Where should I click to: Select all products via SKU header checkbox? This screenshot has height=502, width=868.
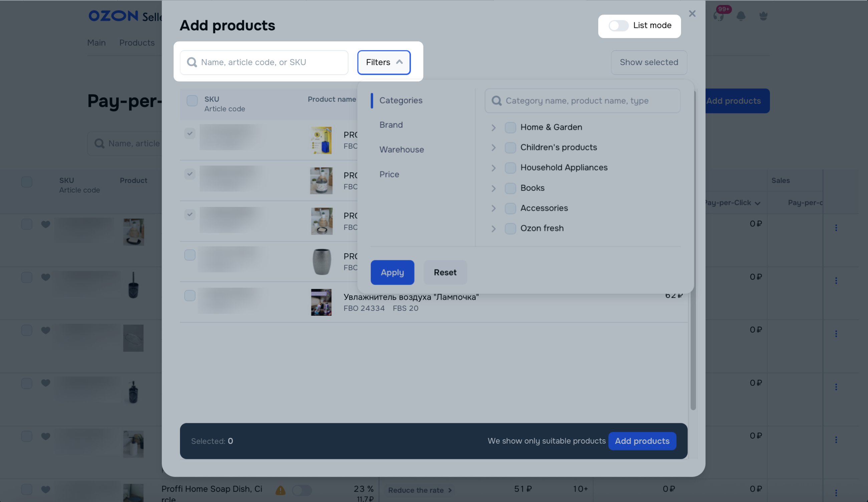pyautogui.click(x=192, y=100)
